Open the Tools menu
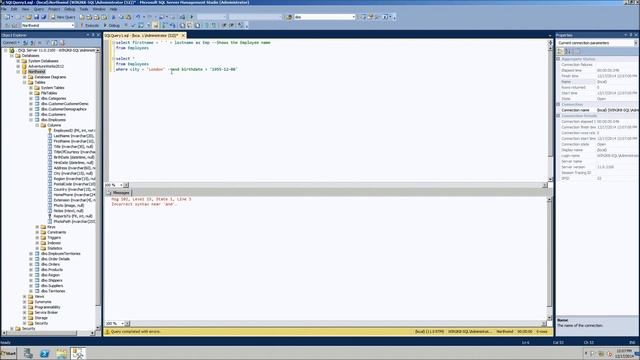This screenshot has height=360, width=640. pyautogui.click(x=84, y=9)
